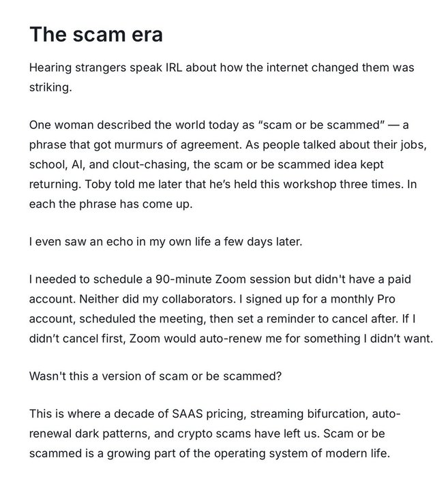The height and width of the screenshot is (477, 448).
Task: Click the word Hearing in first paragraph
Action: pyautogui.click(x=50, y=68)
